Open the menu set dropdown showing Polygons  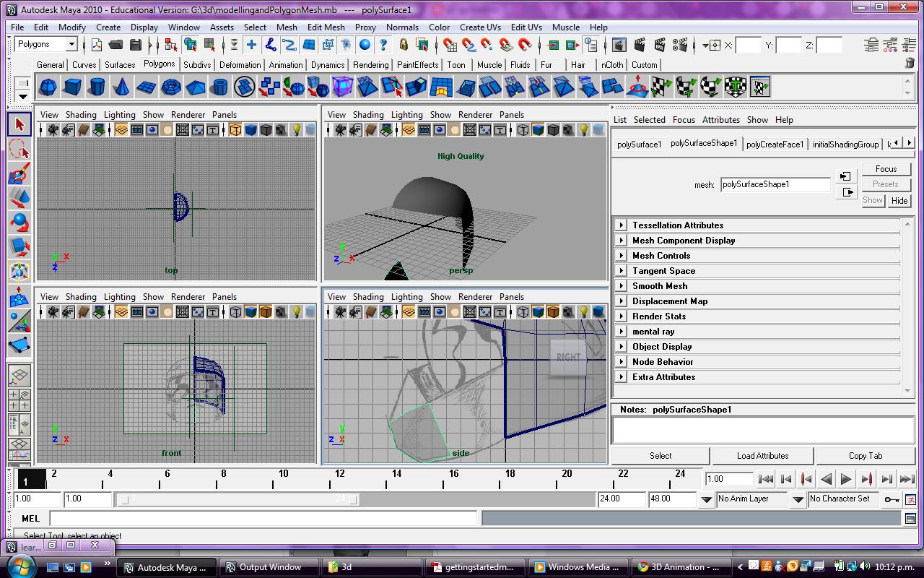tap(45, 44)
